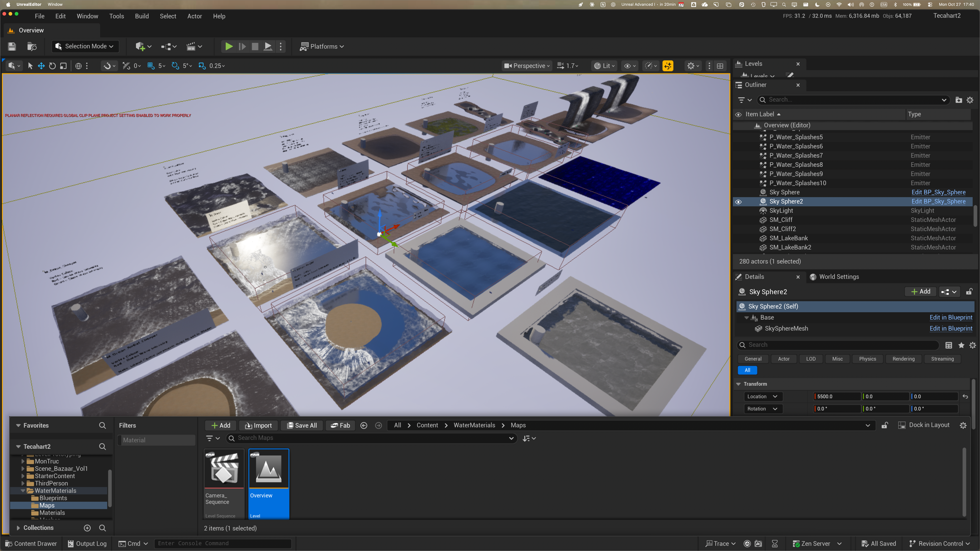Viewport: 980px width, 551px height.
Task: Open the Browse Content folder-search icon
Action: click(x=32, y=46)
